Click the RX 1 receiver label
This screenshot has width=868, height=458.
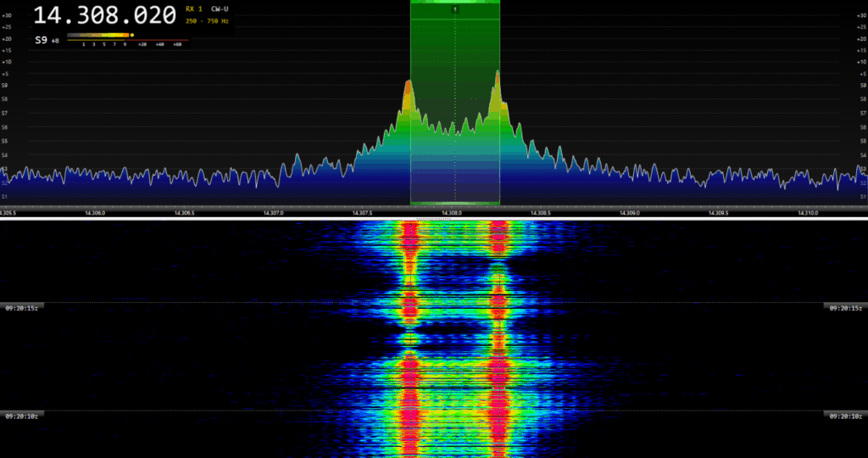194,9
